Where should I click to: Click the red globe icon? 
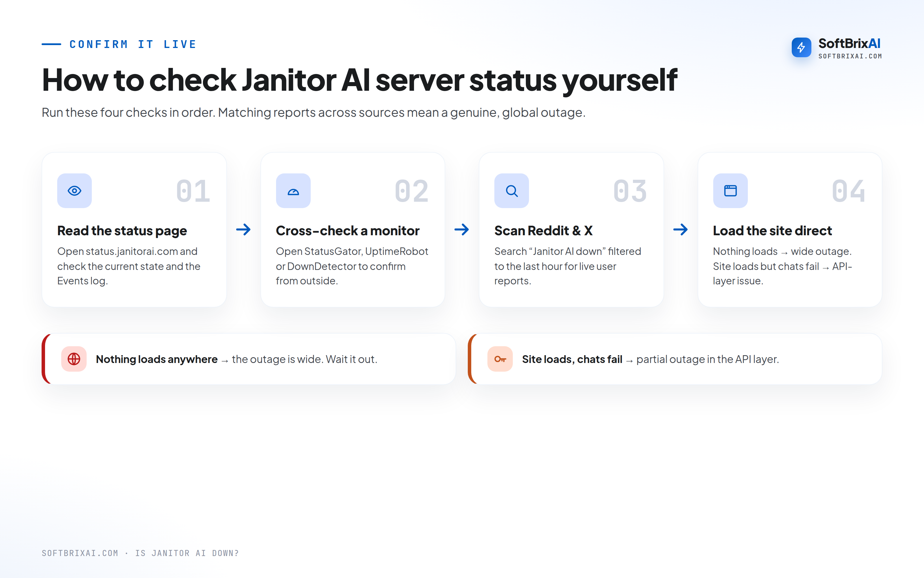click(x=74, y=359)
